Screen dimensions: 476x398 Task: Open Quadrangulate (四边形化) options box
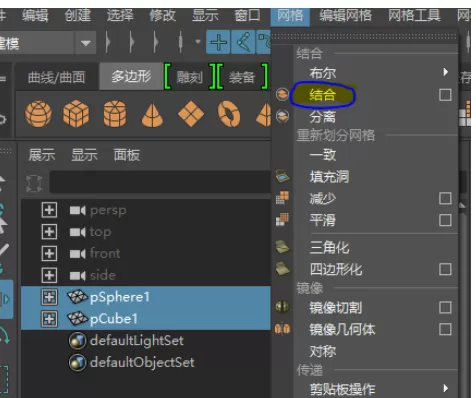(445, 269)
